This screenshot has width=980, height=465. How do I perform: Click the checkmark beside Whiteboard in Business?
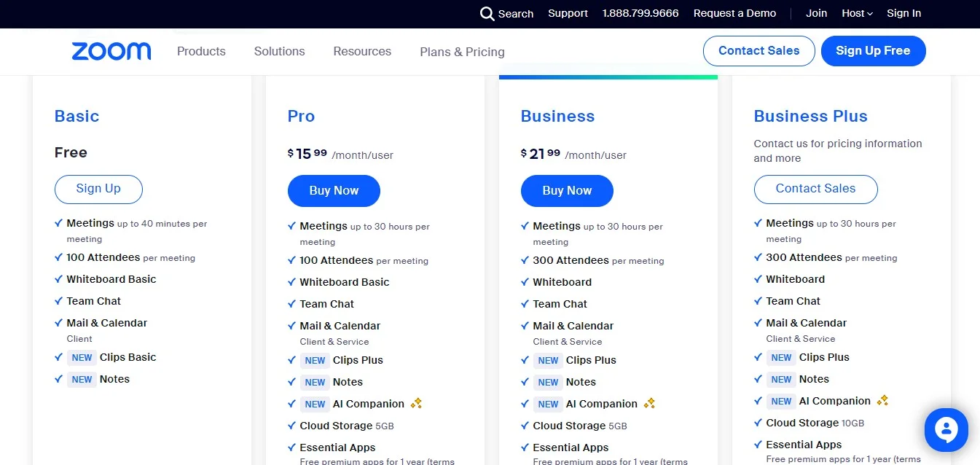(525, 282)
